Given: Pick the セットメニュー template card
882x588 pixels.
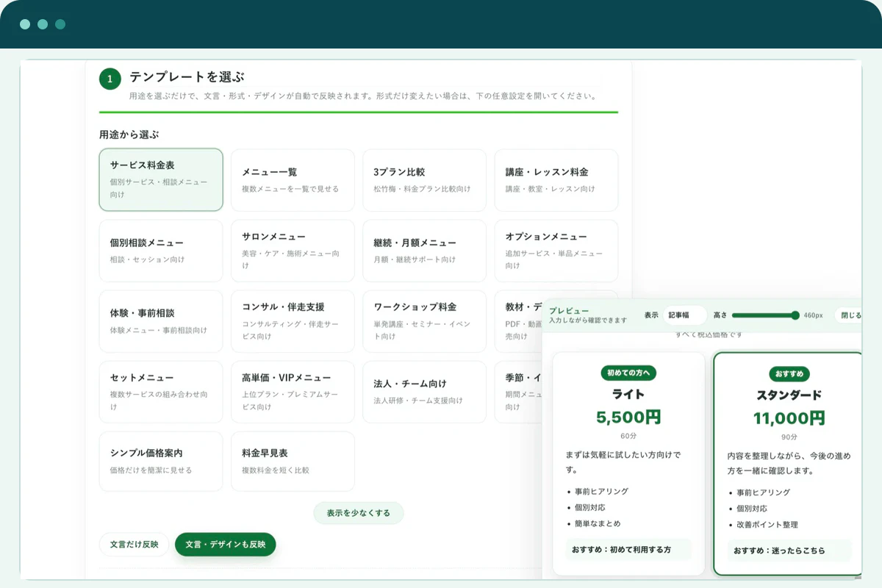Looking at the screenshot, I should [161, 392].
